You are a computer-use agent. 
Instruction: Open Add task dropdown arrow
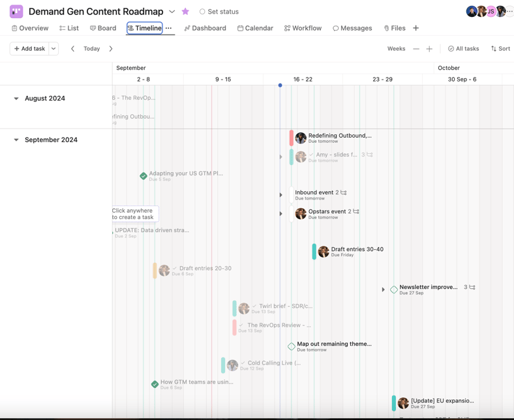click(x=53, y=48)
